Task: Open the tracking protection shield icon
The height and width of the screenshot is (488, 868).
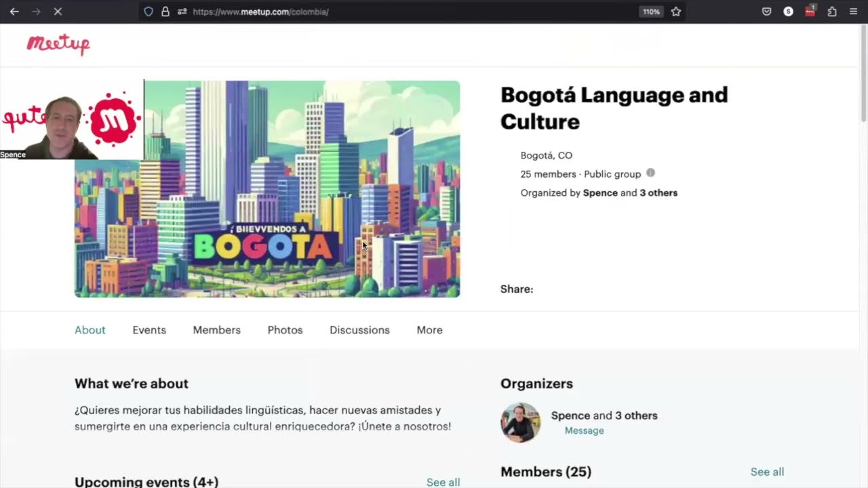Action: pos(149,12)
